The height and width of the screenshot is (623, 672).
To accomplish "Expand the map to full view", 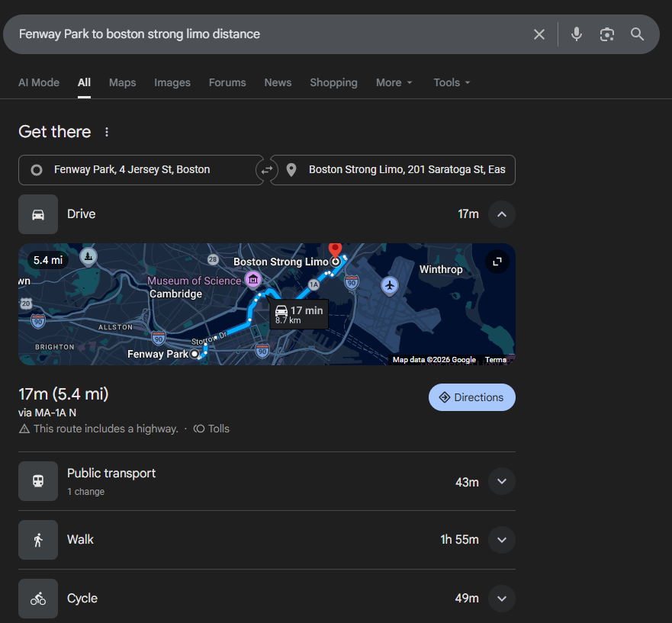I will click(x=497, y=262).
